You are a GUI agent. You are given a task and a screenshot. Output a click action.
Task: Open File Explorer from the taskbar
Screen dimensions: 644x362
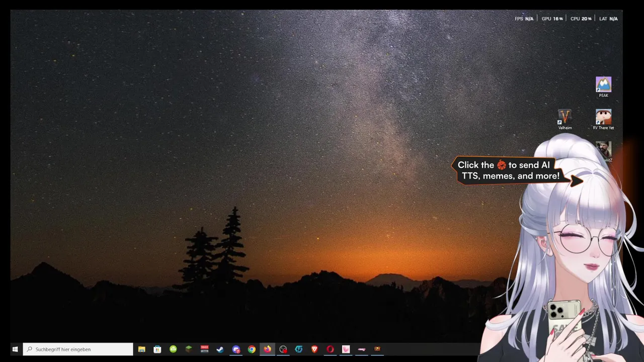pos(142,349)
